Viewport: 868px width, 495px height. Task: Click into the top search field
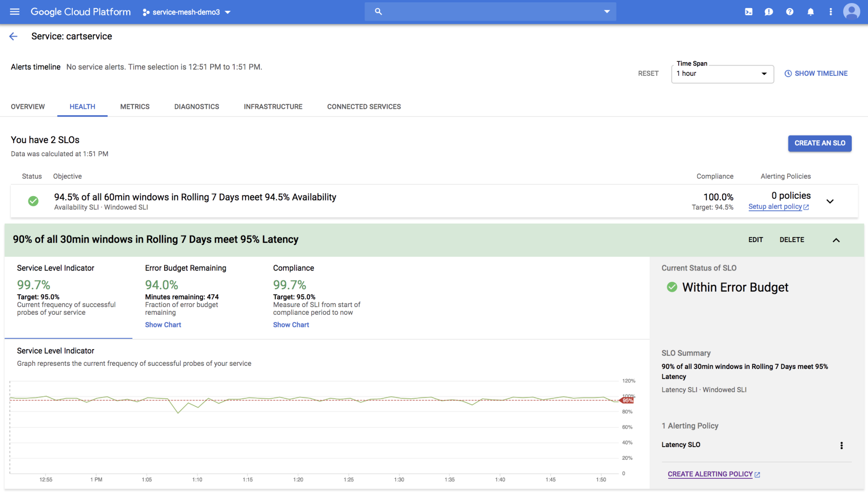490,12
